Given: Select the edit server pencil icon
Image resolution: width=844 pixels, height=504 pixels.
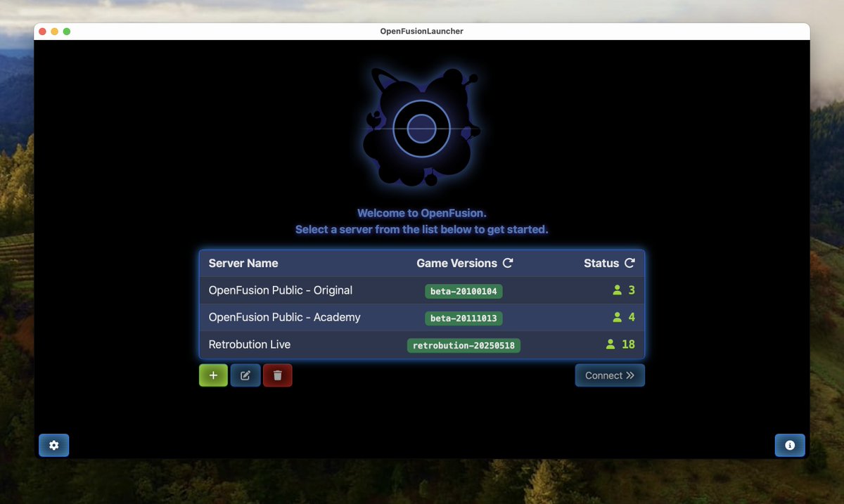Looking at the screenshot, I should [x=245, y=375].
